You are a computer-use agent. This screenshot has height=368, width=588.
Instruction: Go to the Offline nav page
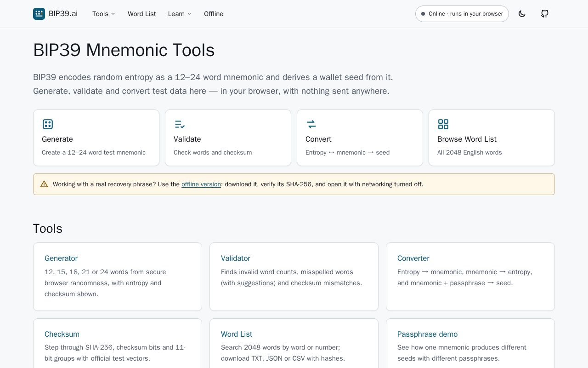(x=214, y=14)
